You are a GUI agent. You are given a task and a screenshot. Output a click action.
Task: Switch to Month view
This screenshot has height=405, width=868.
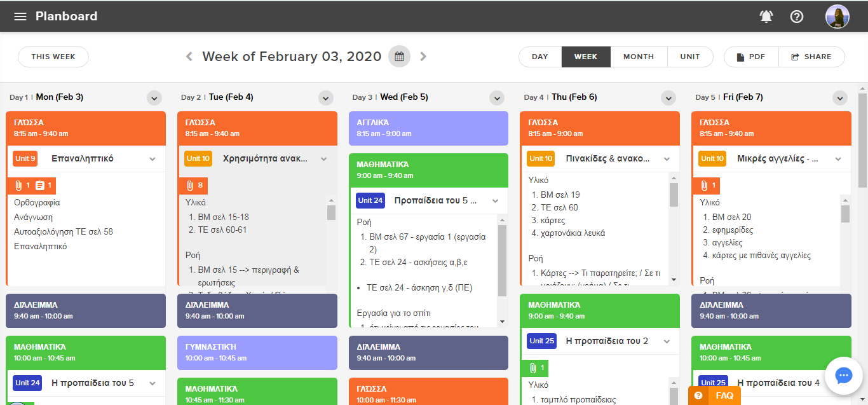coord(638,57)
